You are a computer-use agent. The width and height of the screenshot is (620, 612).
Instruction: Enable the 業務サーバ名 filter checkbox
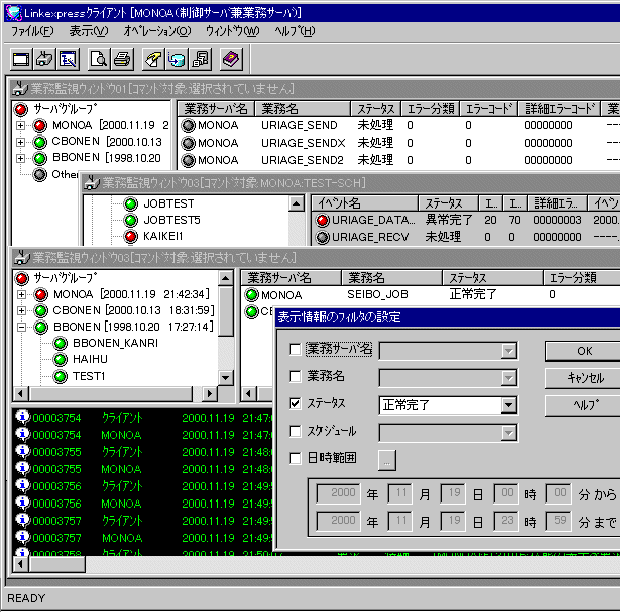[295, 349]
